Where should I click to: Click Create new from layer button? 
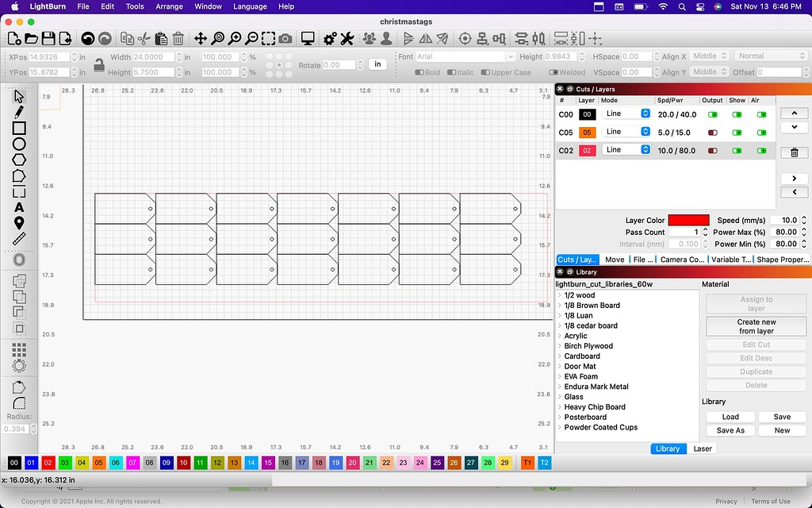tap(756, 326)
